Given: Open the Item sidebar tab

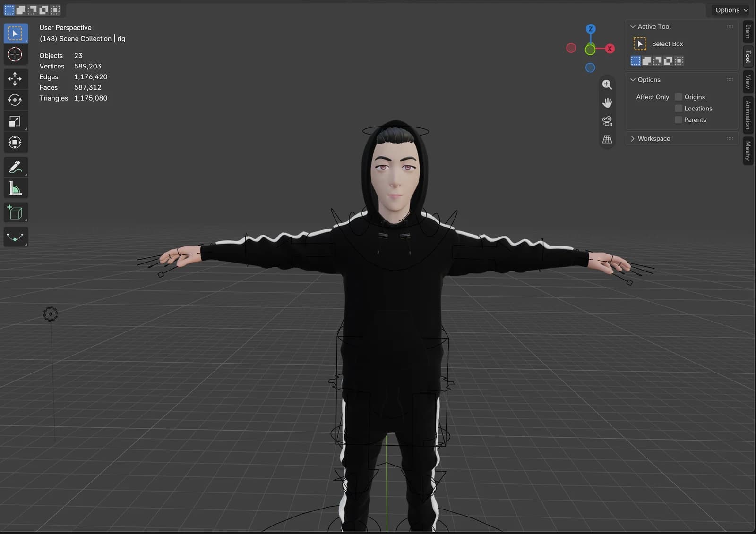Looking at the screenshot, I should (747, 32).
